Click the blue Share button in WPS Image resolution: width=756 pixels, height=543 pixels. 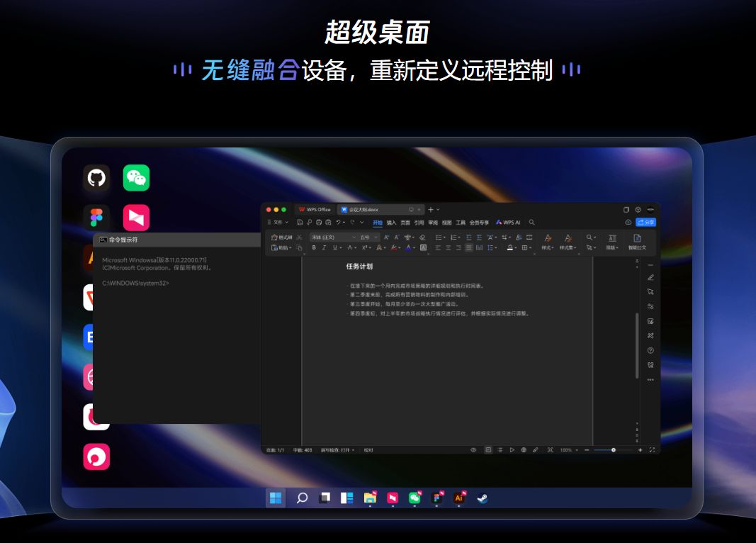tap(645, 223)
